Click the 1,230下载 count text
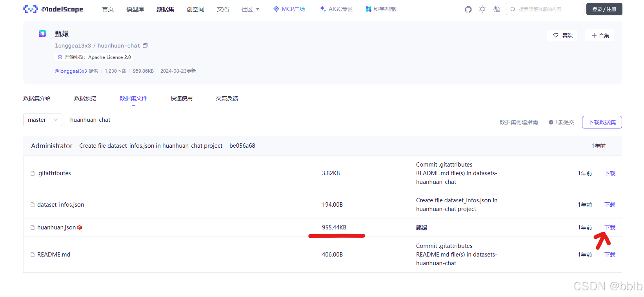 click(115, 71)
